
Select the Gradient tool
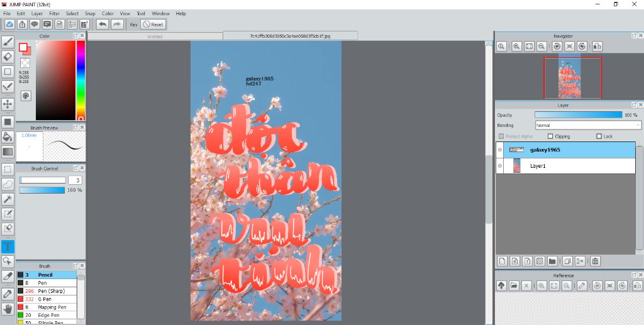point(8,152)
